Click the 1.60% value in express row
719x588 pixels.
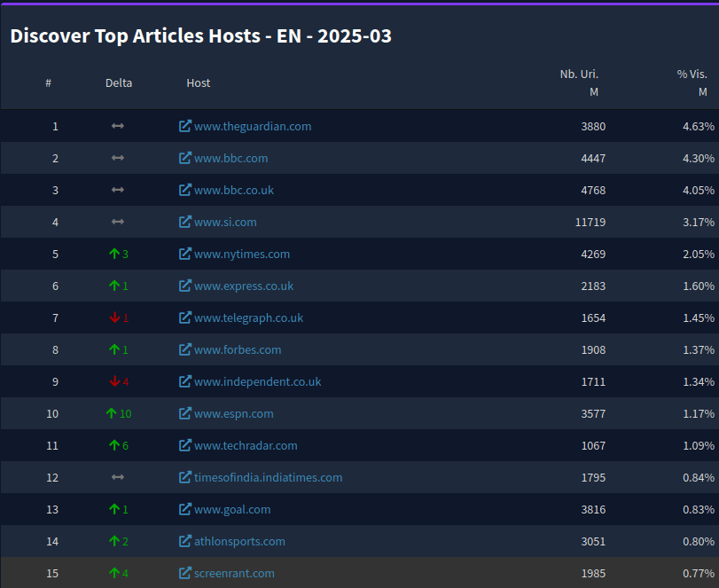click(x=699, y=286)
